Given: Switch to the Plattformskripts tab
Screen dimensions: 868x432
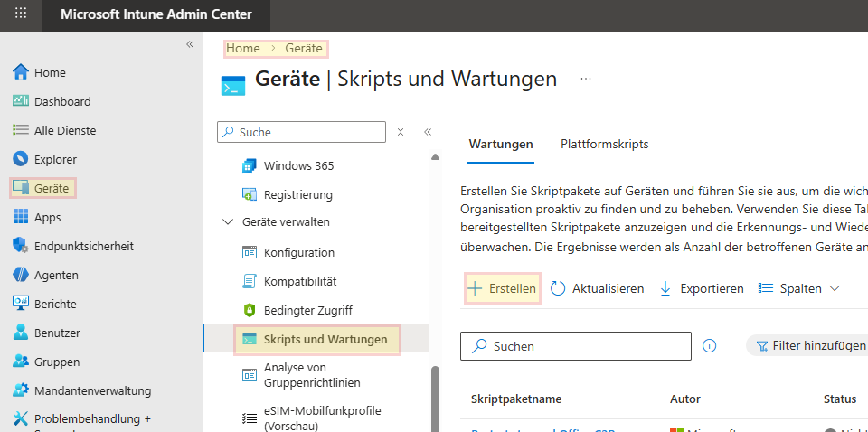Looking at the screenshot, I should 604,144.
